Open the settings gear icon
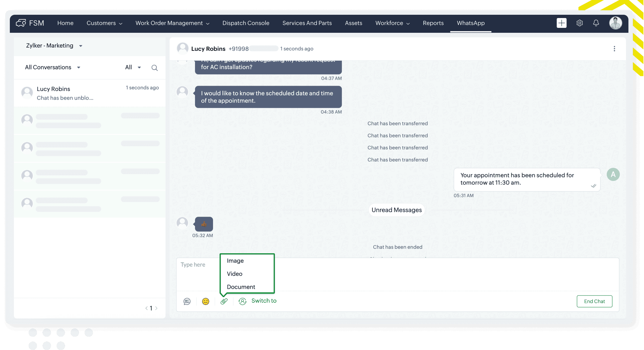The width and height of the screenshot is (644, 350). click(580, 23)
